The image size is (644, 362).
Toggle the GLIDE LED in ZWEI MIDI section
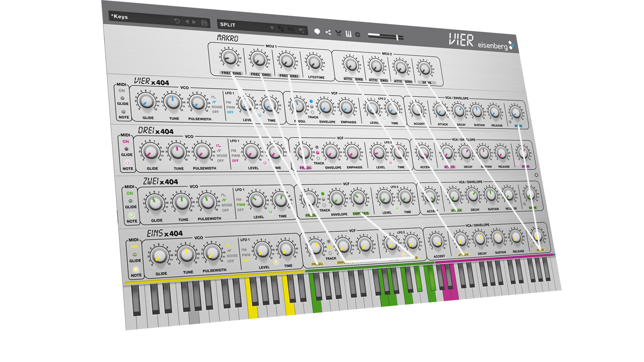tap(130, 201)
